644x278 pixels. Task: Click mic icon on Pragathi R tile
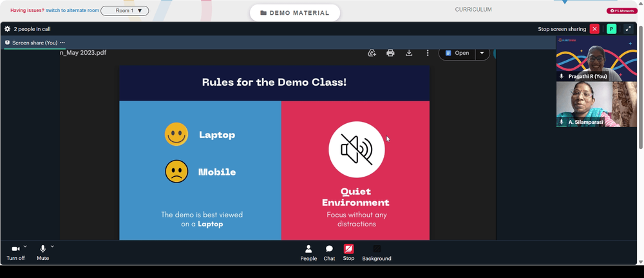562,77
